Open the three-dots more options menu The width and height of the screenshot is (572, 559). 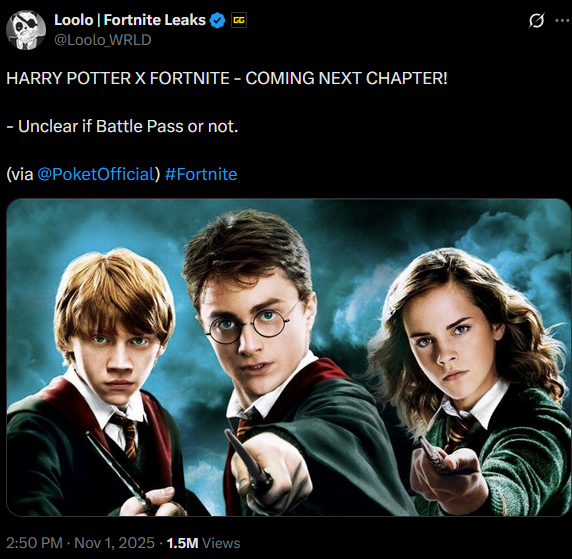click(562, 21)
